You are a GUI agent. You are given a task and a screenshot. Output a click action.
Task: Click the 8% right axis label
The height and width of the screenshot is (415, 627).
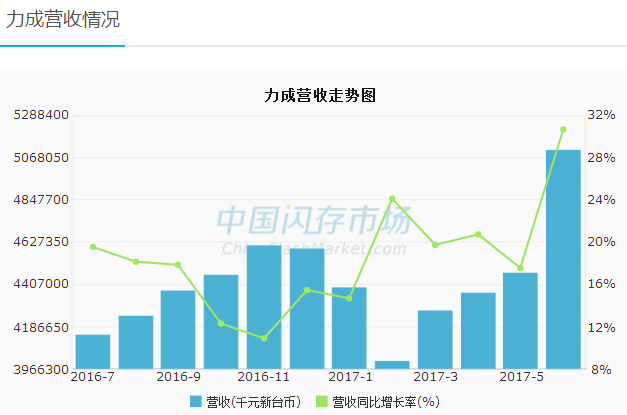point(601,370)
